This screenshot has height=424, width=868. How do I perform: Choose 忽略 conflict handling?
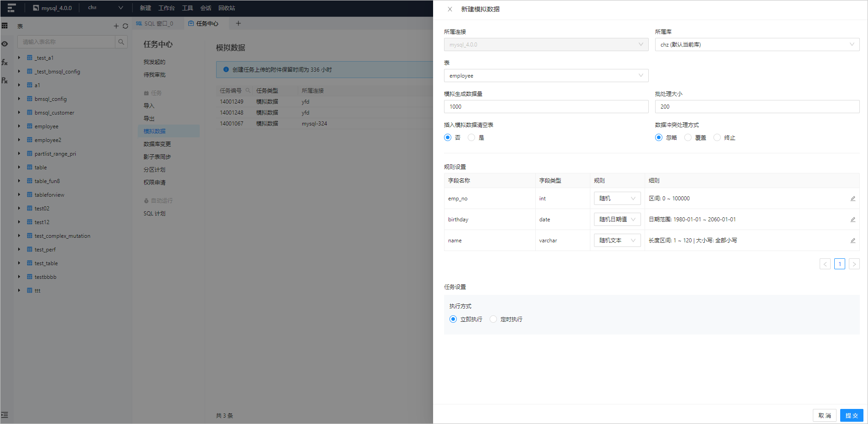click(659, 137)
